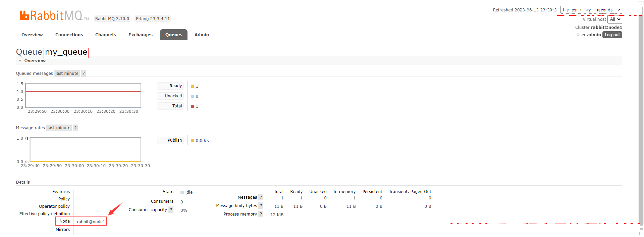Open the Admin tab
Viewport: 644px width, 237px height.
(202, 35)
